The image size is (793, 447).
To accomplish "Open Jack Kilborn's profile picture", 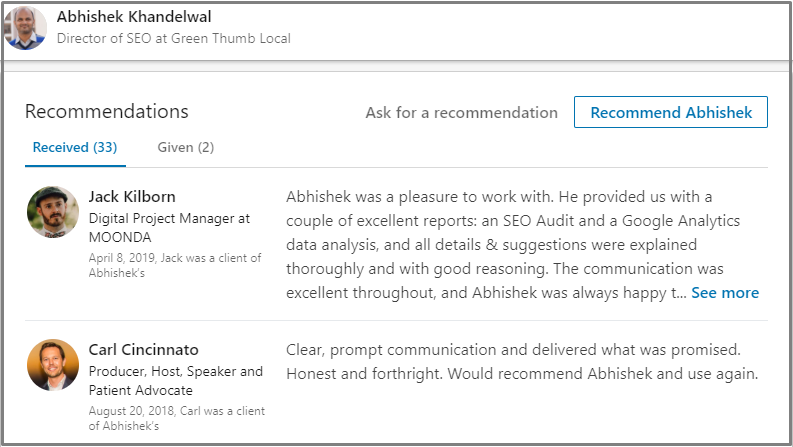I will [x=53, y=212].
